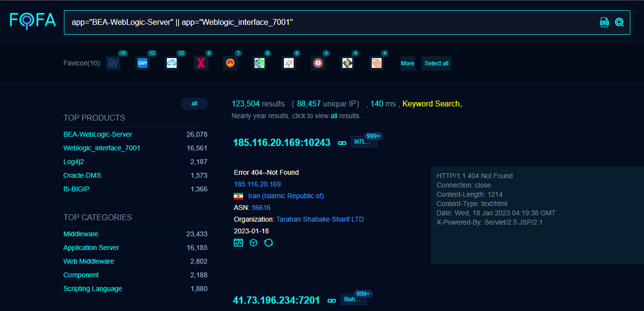Show more favicons with More button

coord(407,63)
